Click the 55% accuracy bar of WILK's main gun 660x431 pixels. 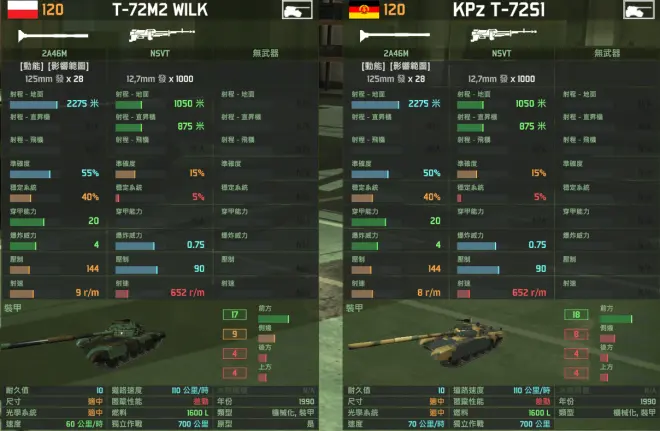click(x=30, y=174)
